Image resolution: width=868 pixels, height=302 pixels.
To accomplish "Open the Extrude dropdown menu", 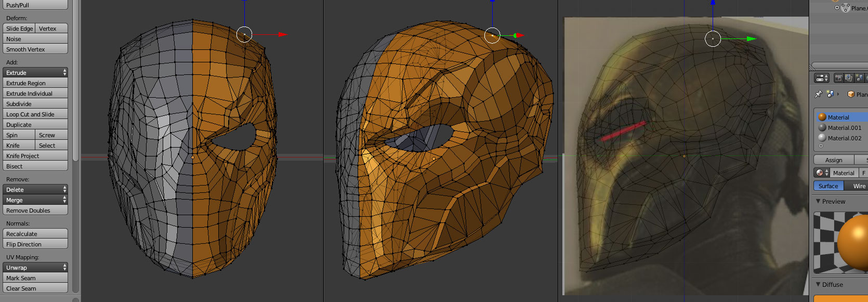I will click(35, 72).
